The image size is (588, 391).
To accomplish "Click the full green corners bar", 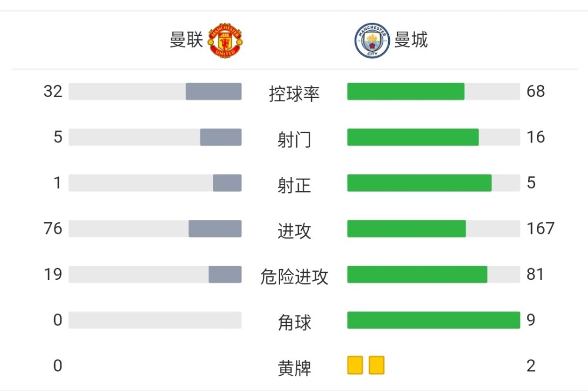I will tap(433, 320).
